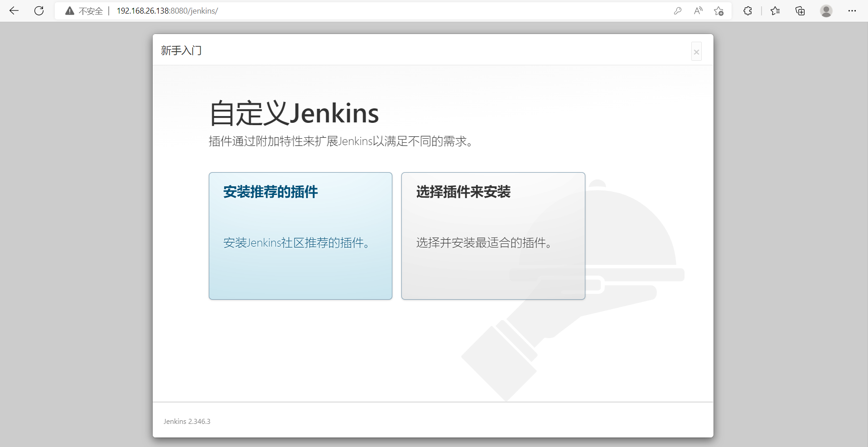
Task: Click the 自定义Jenkins heading
Action: coord(294,113)
